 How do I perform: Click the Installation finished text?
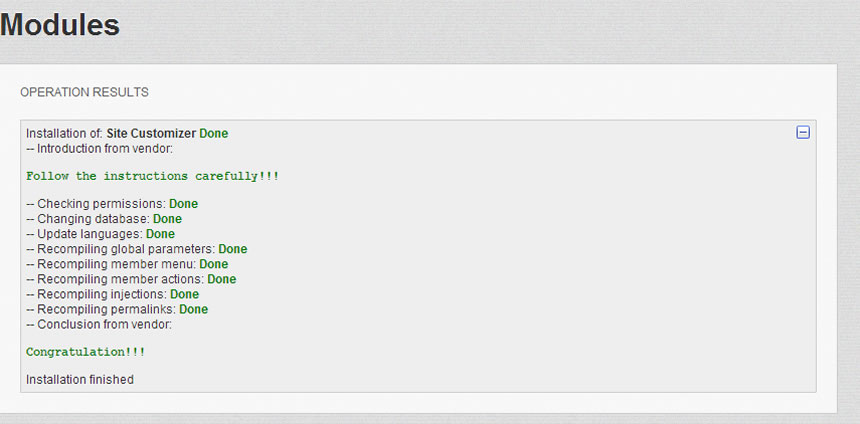(80, 380)
